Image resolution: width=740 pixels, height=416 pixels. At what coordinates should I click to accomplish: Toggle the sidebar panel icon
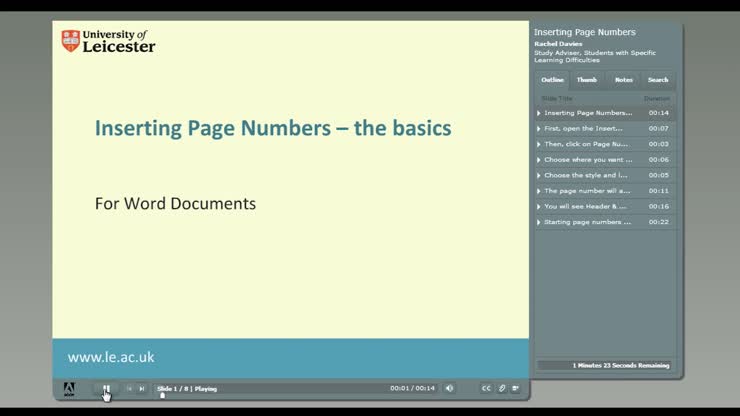516,388
